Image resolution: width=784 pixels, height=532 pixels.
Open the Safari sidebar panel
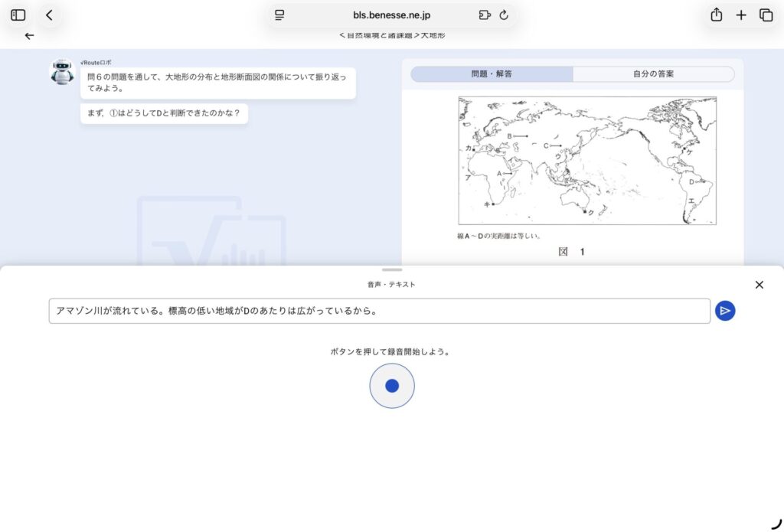coord(18,15)
